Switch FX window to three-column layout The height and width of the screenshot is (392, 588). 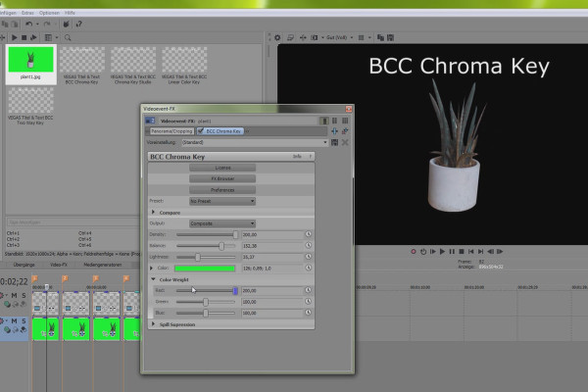pyautogui.click(x=345, y=121)
